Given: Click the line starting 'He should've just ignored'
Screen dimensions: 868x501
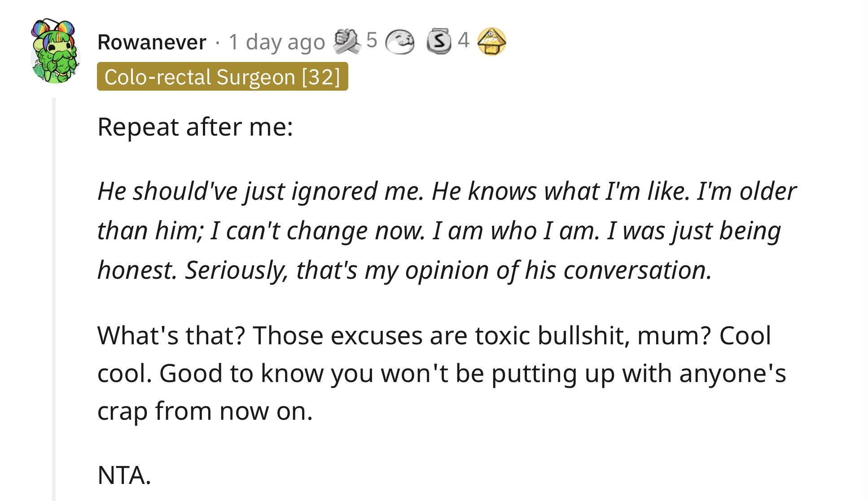Looking at the screenshot, I should tap(447, 191).
